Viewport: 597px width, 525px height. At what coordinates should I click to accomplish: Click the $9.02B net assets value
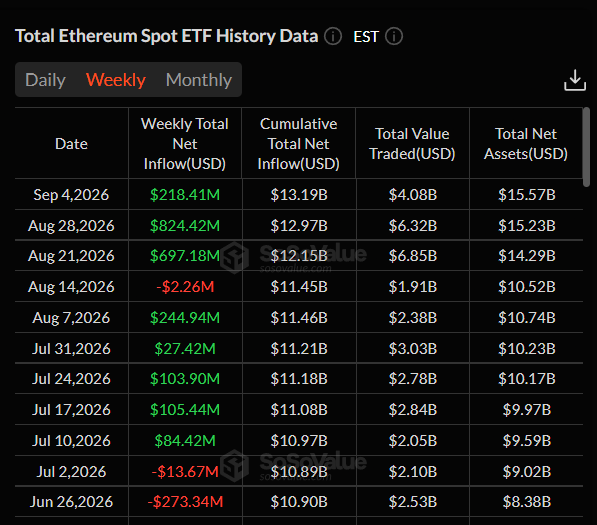tap(527, 472)
